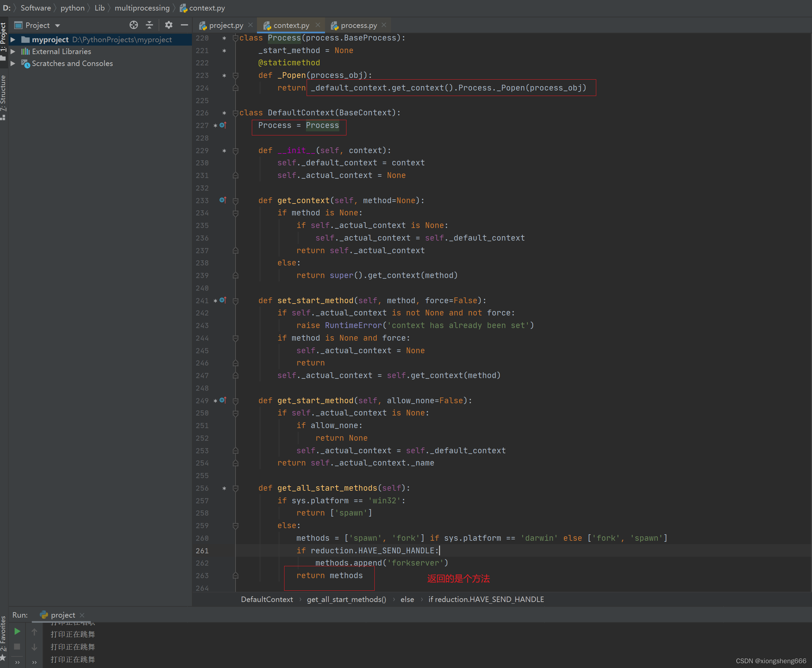Click the Collapse All icon in Project panel
This screenshot has height=668, width=812.
tap(150, 26)
